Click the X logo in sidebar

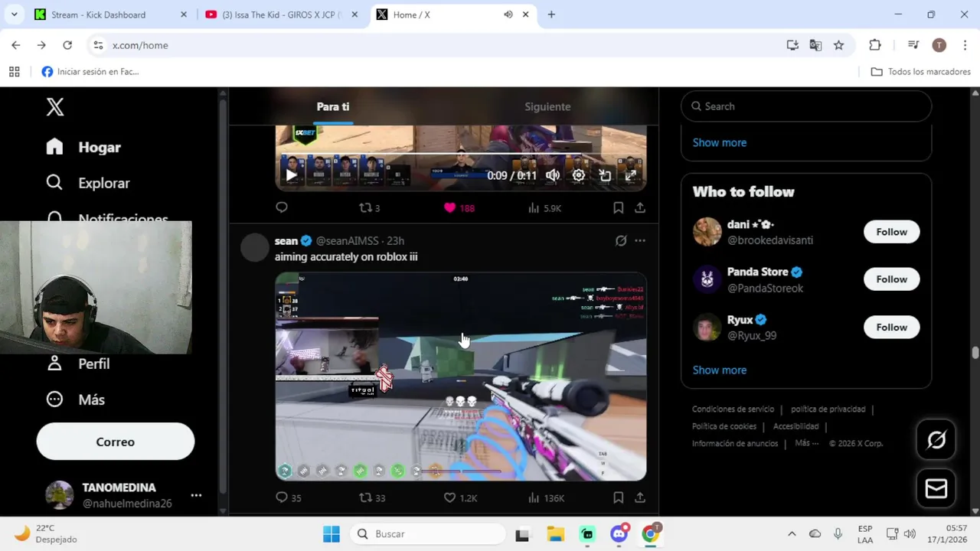click(x=55, y=107)
